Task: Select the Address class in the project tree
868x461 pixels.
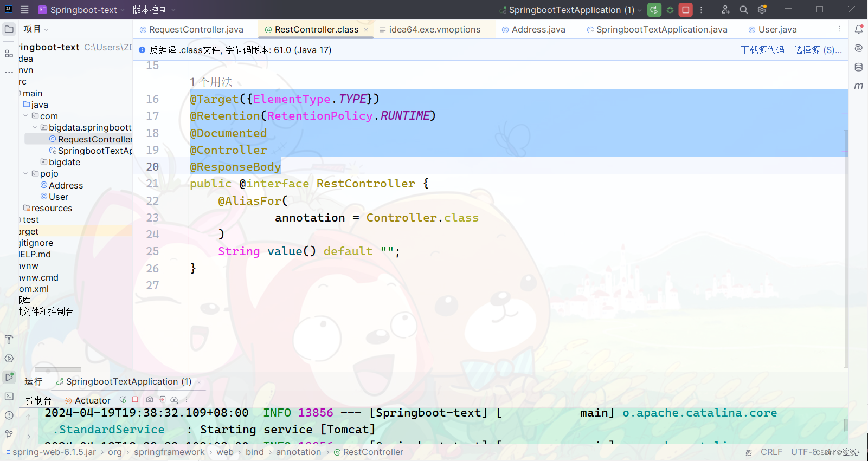Action: (61, 185)
